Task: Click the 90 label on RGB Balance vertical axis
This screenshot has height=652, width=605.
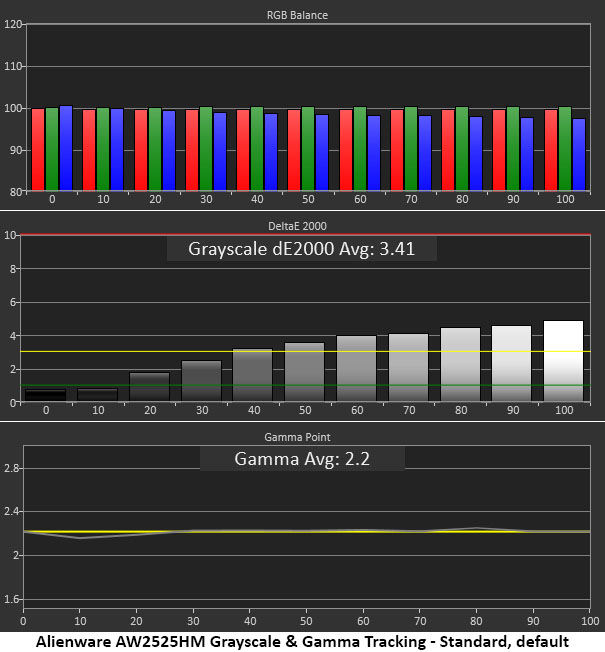Action: [x=15, y=150]
